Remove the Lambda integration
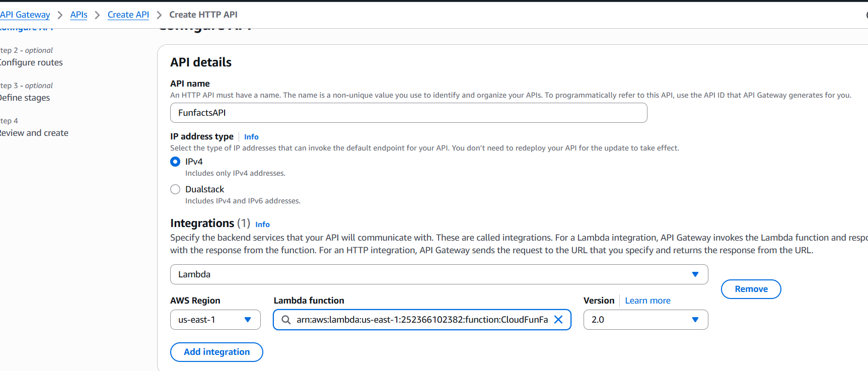868x371 pixels. point(751,289)
